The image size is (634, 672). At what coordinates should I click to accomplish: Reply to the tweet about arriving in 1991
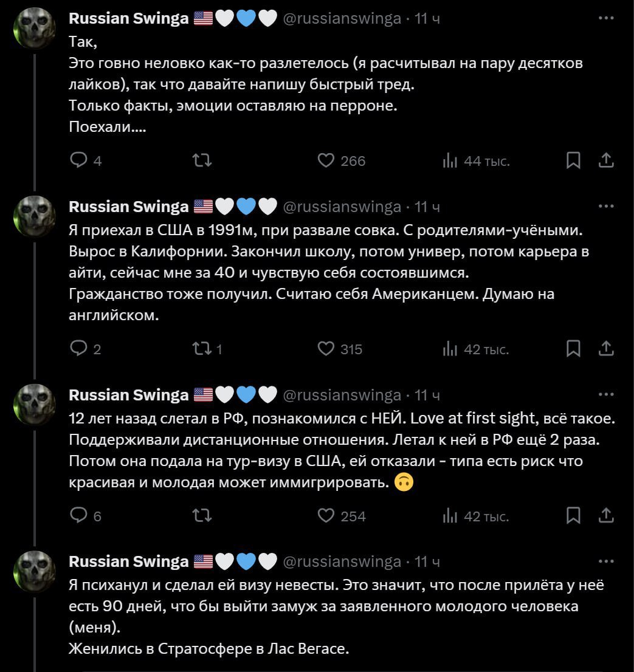(x=79, y=349)
